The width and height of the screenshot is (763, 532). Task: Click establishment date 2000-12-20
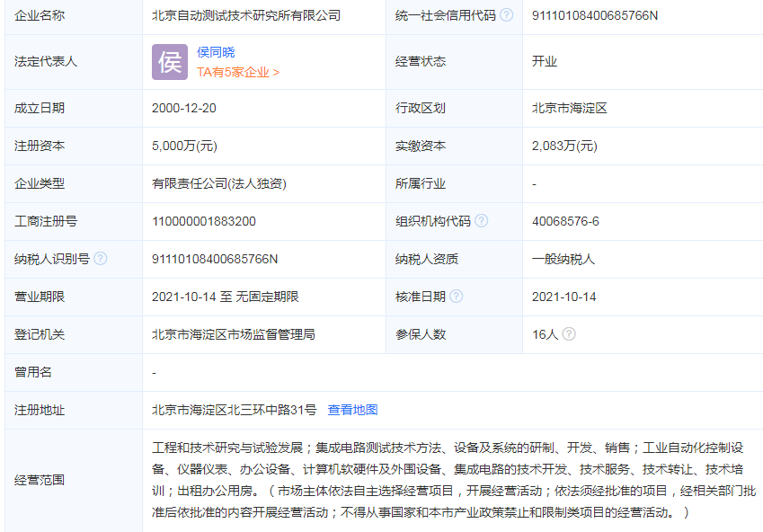coord(184,108)
